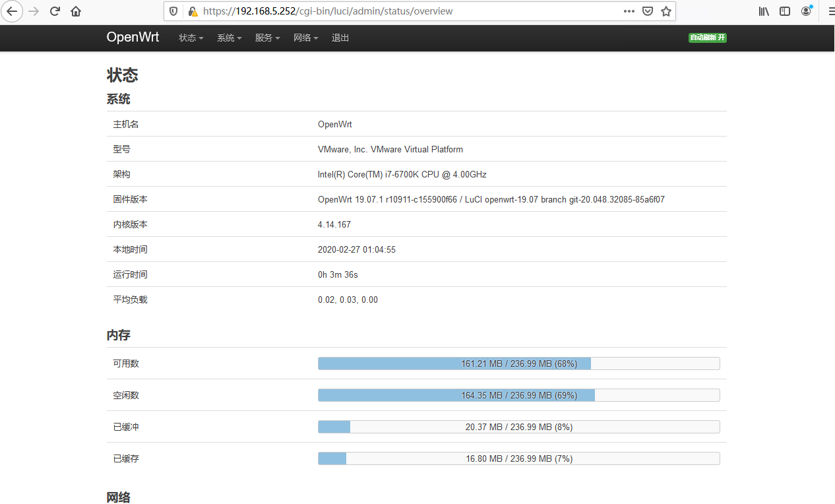Click the Firefox tracking protection shield icon
This screenshot has height=504, width=835.
click(173, 11)
